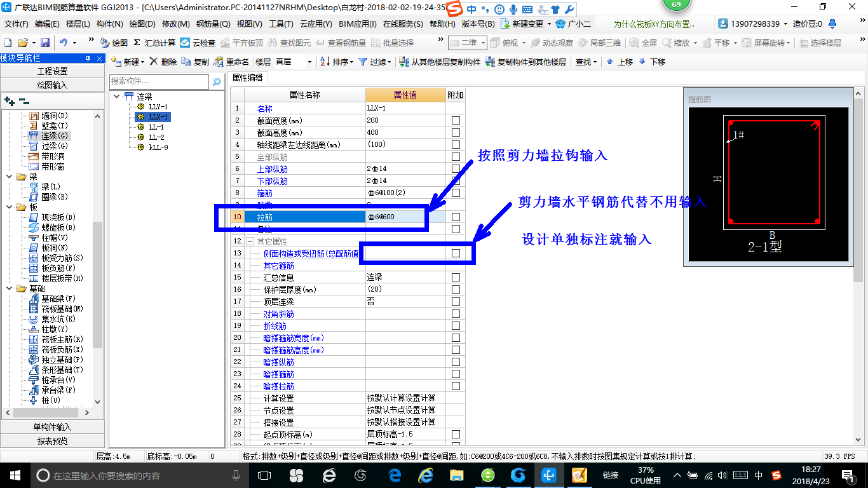
Task: Toggle 附加 checkbox for 拉筋 row
Action: [x=456, y=217]
